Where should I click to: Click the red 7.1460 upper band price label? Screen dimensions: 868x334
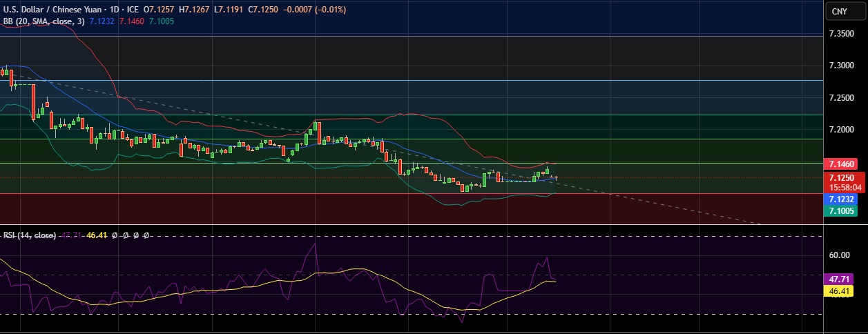pyautogui.click(x=842, y=164)
